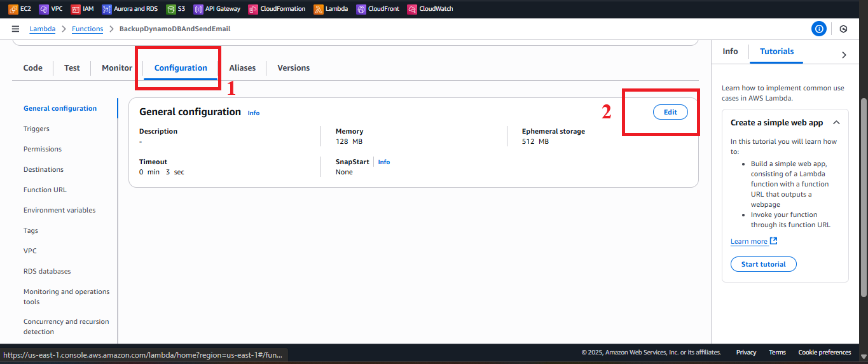Click the hexagon settings icon in header

point(843,29)
